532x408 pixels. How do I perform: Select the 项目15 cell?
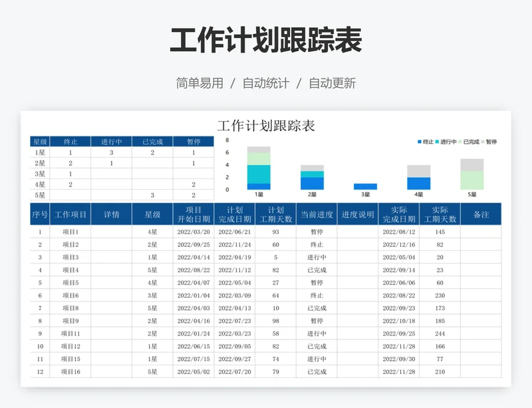point(70,359)
